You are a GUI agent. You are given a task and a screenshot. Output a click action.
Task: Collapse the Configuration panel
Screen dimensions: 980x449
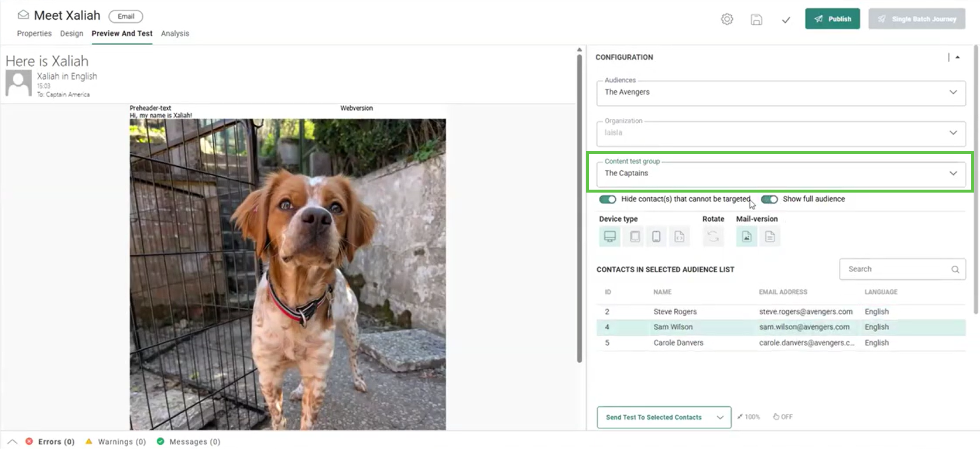point(958,57)
